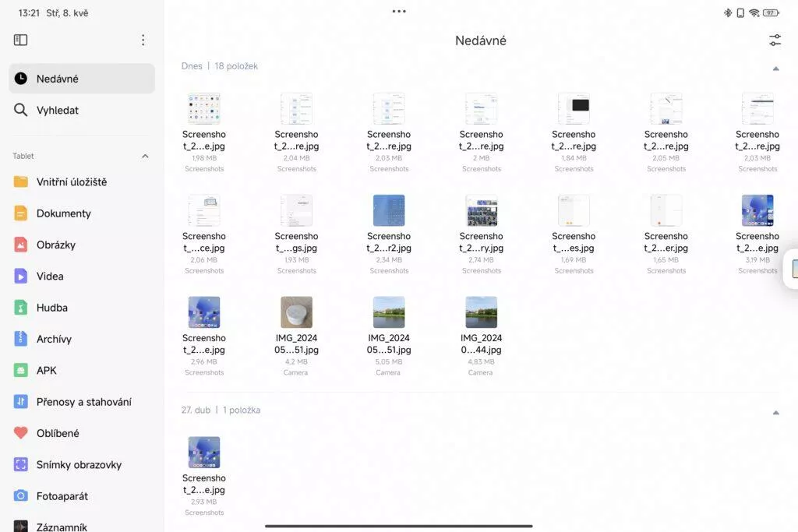Open the 5,05 MB IMG_2024 landscape photo

(x=389, y=312)
